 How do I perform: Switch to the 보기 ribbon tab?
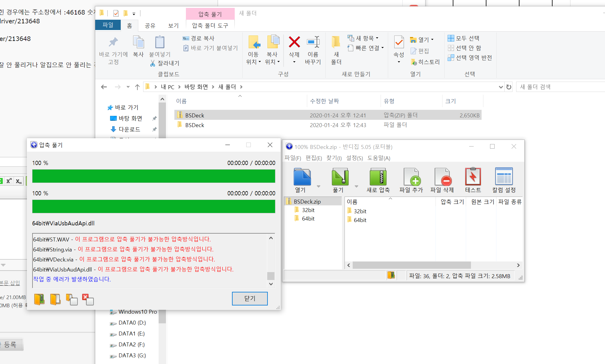point(173,25)
